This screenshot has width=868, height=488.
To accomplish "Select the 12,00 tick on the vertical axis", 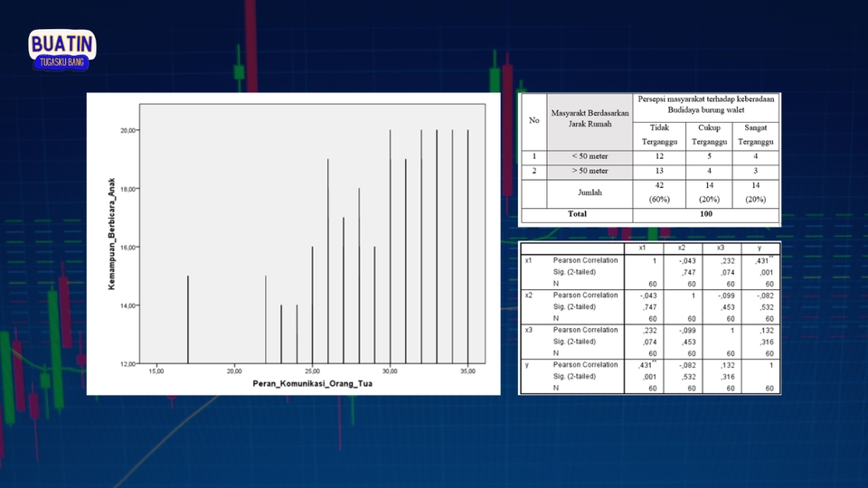I will click(x=127, y=364).
